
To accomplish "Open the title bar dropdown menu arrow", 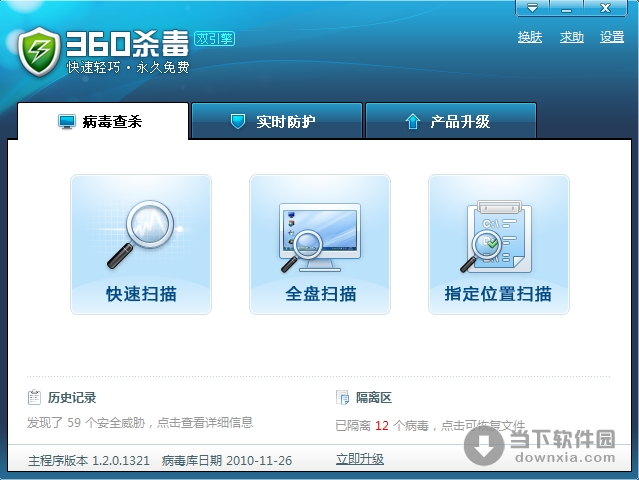I will 532,8.
